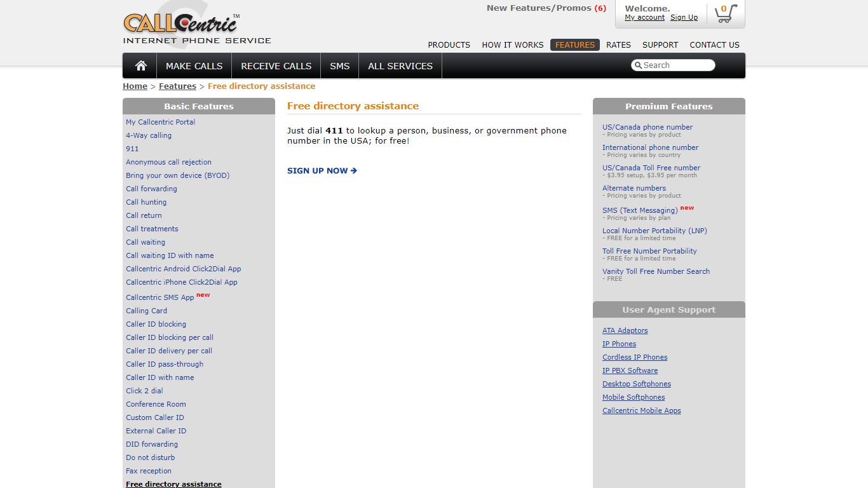
Task: Open International phone number link
Action: point(650,147)
